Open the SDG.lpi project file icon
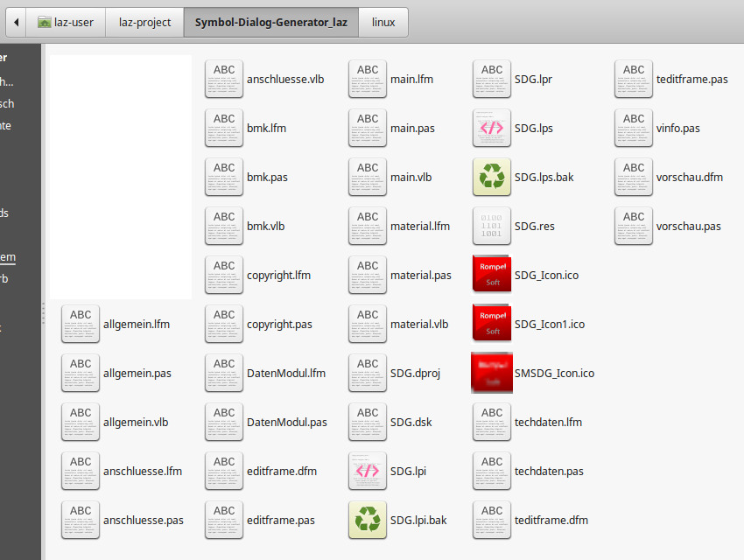 click(368, 471)
